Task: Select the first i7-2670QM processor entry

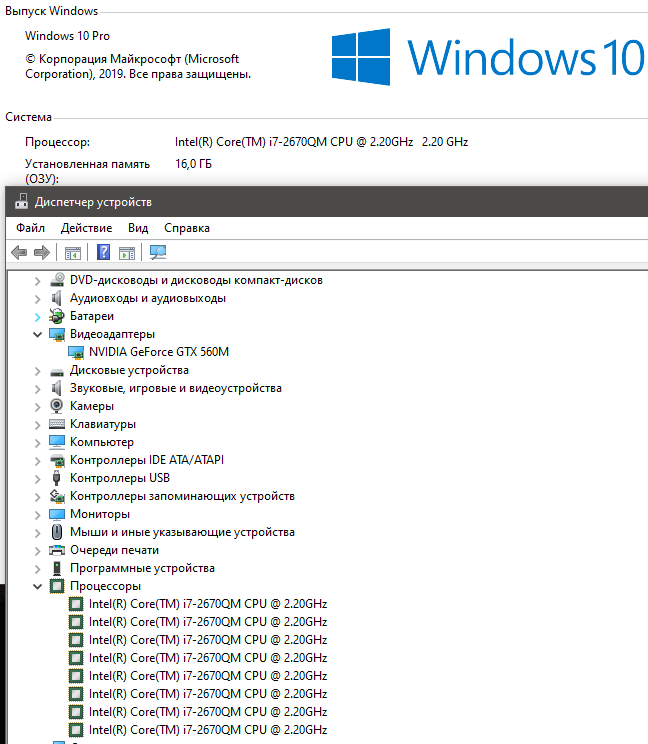Action: tap(208, 604)
